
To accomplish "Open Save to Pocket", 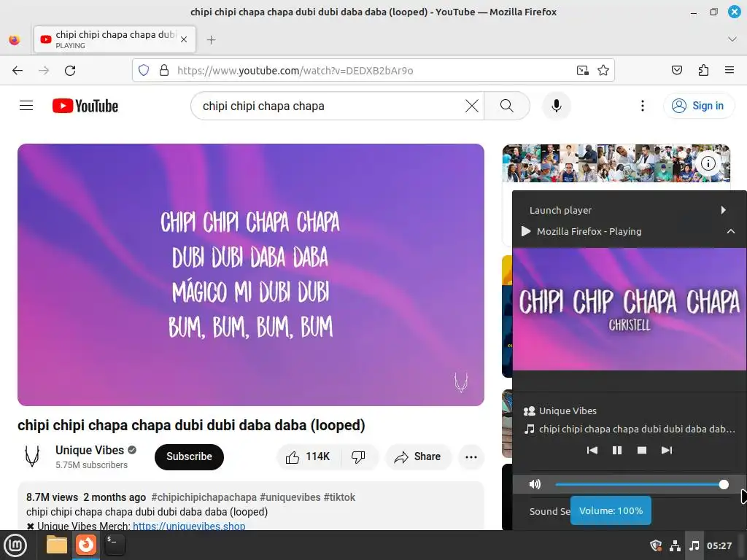I will point(676,71).
